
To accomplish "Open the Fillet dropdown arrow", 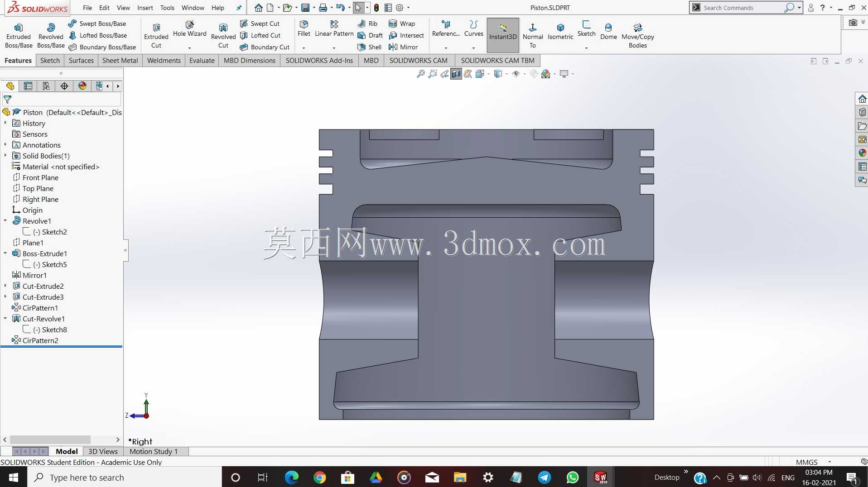I will [304, 48].
